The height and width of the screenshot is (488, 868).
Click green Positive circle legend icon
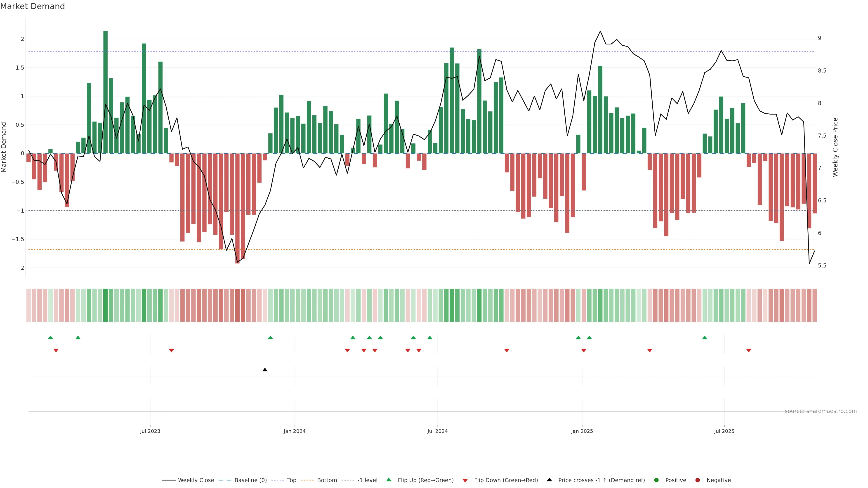(x=656, y=480)
